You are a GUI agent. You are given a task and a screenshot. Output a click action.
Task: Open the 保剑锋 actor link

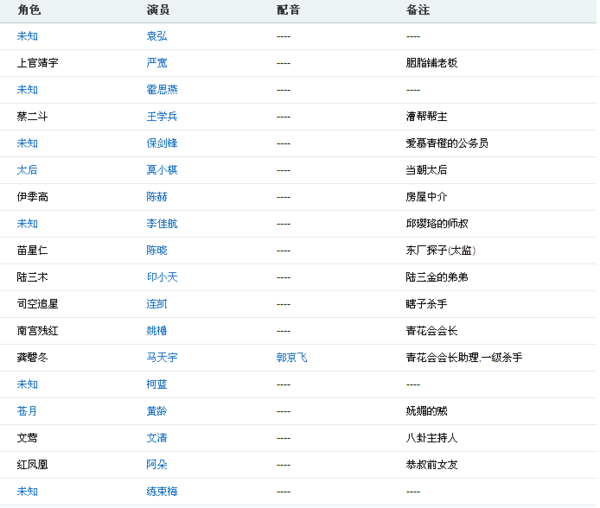[162, 143]
